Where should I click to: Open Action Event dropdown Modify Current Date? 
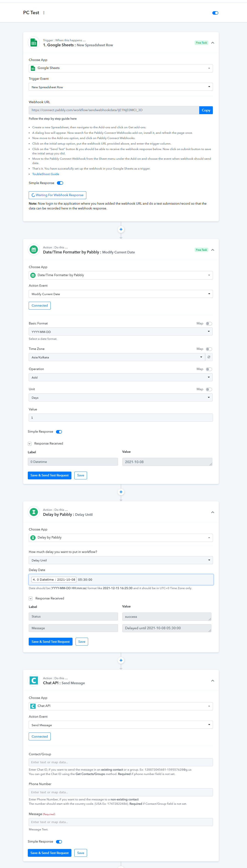(121, 294)
